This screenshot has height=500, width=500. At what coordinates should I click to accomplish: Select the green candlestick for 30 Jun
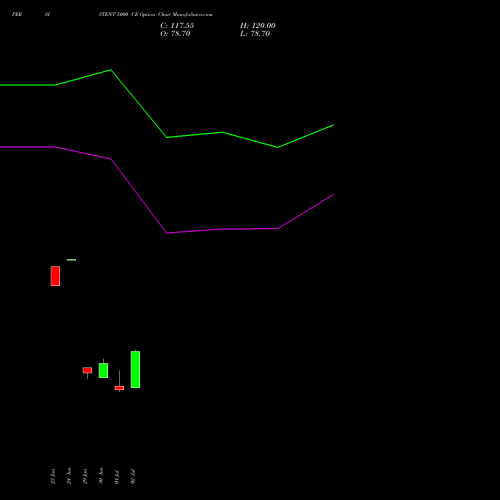(103, 369)
